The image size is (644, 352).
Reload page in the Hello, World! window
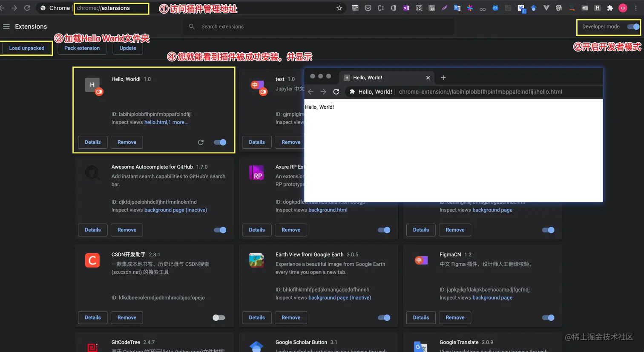click(336, 92)
